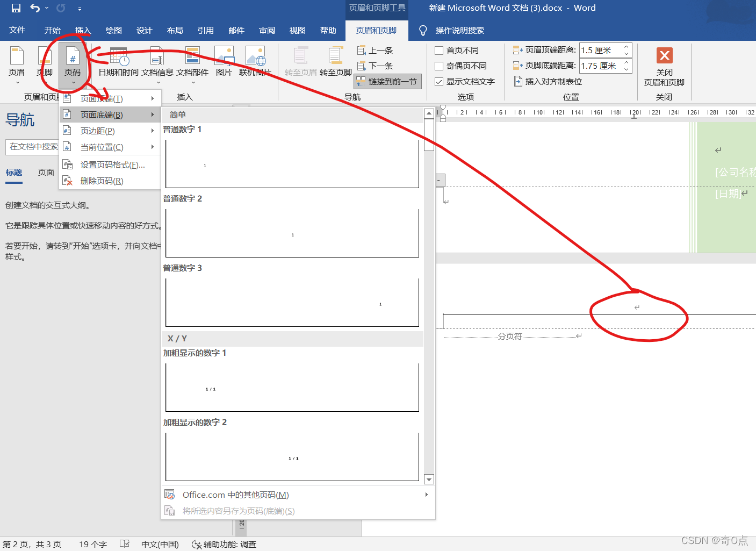The image size is (756, 551).
Task: Click 下一条 next section
Action: coord(375,66)
